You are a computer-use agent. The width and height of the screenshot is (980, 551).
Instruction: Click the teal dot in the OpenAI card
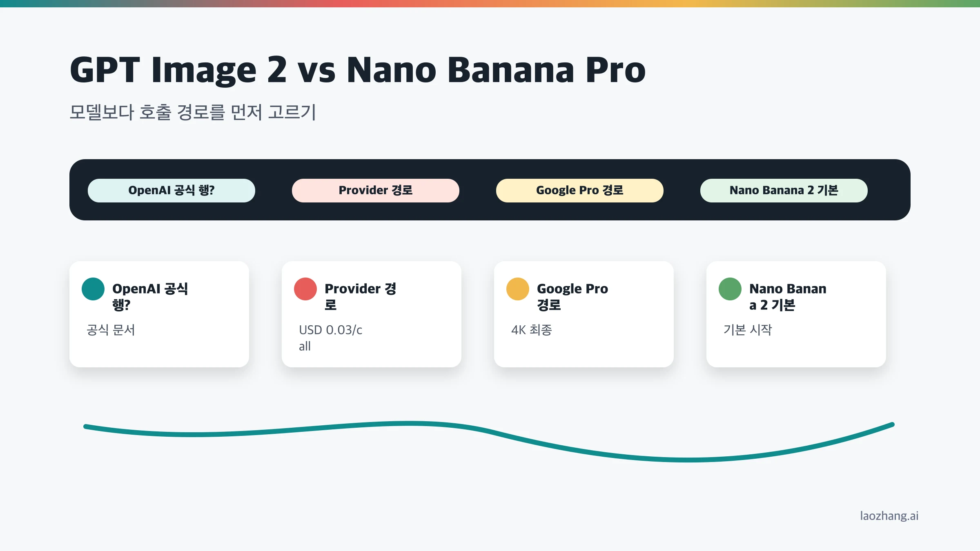tap(93, 289)
